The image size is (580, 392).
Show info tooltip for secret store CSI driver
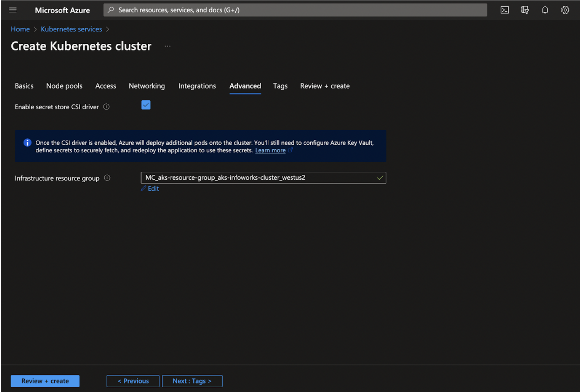coord(106,107)
